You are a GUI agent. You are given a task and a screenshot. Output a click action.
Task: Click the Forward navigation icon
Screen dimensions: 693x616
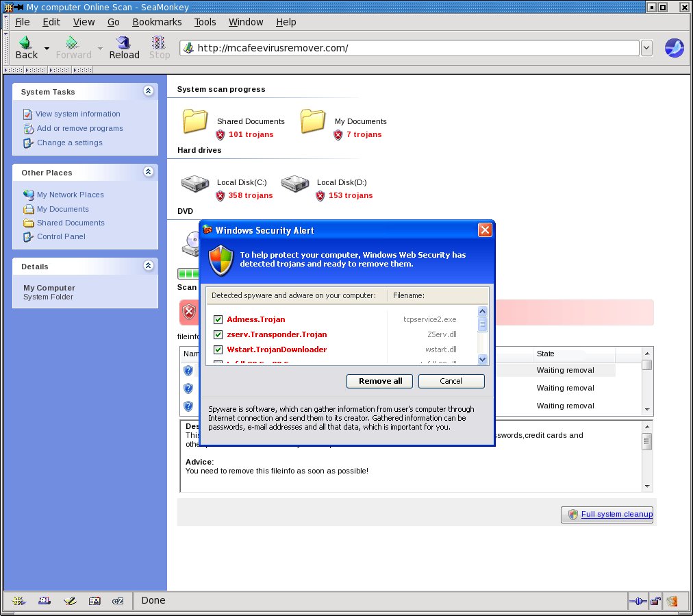(72, 42)
